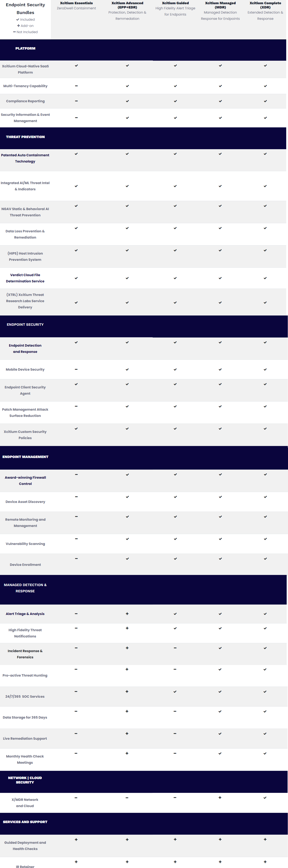
Task: Click Multi-Tenancy Capability checkmark under Xcitium Advanced
Action: tap(127, 86)
